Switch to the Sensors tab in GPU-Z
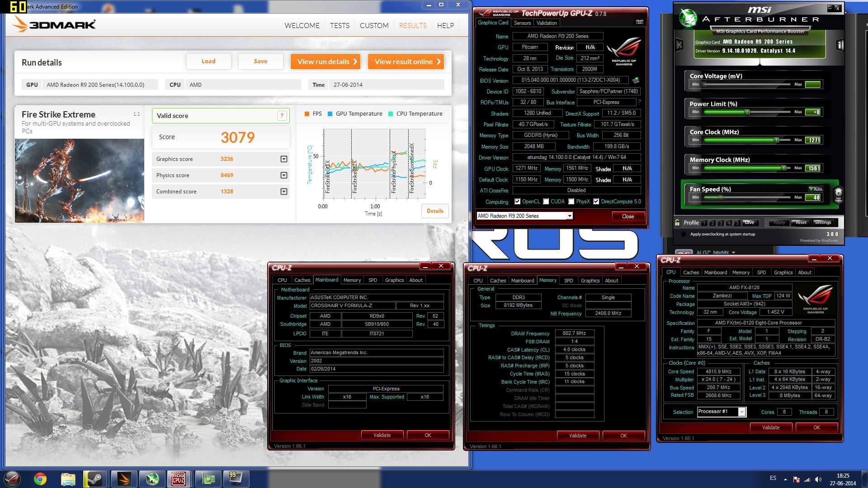 point(522,23)
